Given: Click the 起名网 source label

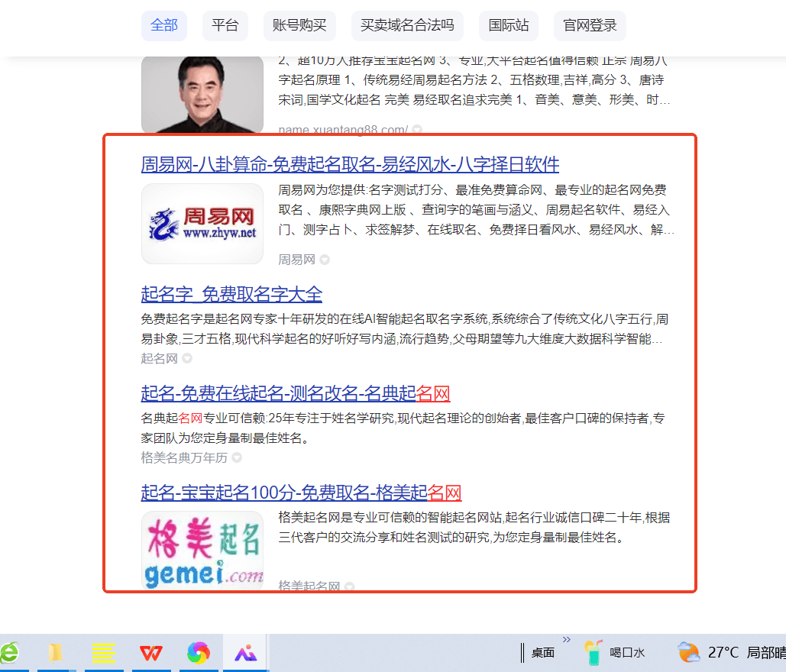Looking at the screenshot, I should 160,358.
